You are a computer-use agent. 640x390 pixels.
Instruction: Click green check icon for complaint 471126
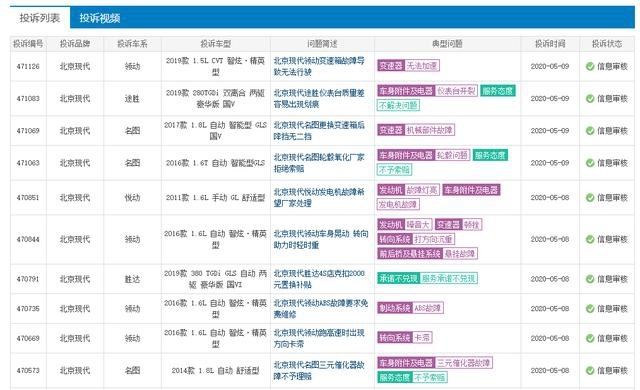590,66
